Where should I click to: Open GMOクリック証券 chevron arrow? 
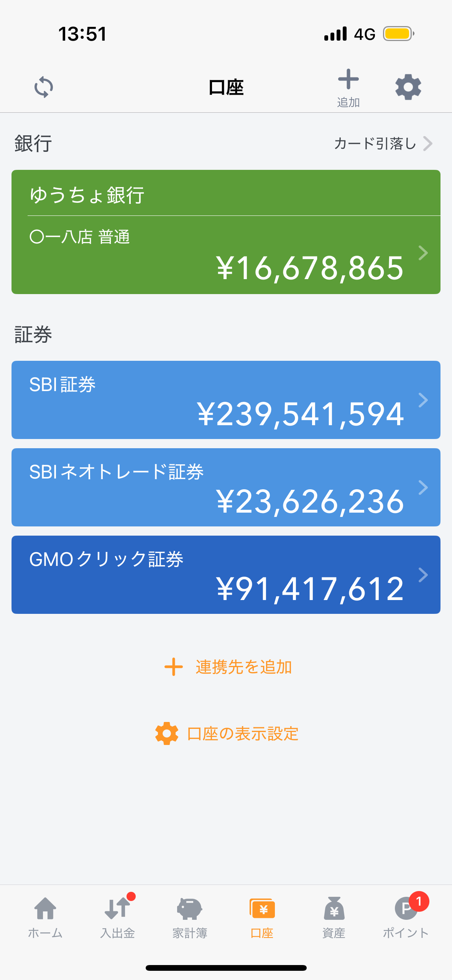tap(423, 575)
